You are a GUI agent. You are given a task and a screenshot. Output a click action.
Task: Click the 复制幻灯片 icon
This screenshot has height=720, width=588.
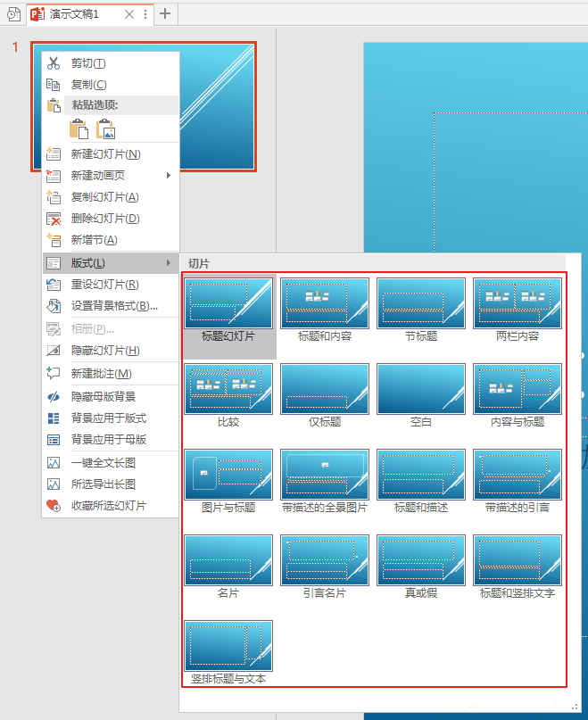[54, 197]
